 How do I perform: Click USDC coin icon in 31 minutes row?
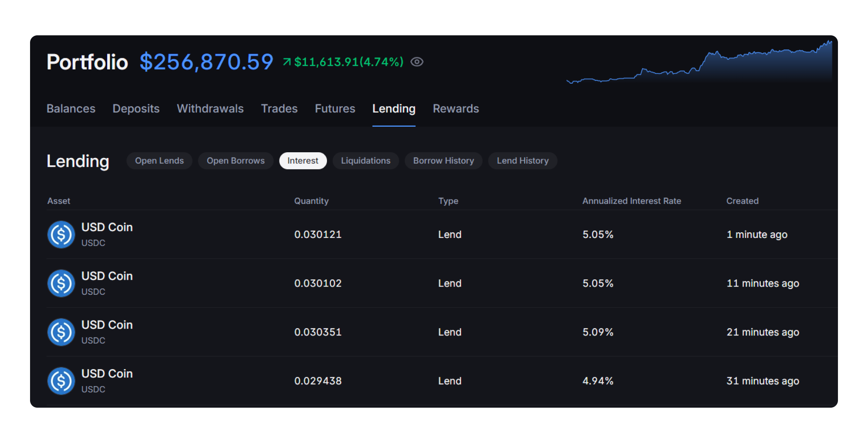tap(61, 381)
